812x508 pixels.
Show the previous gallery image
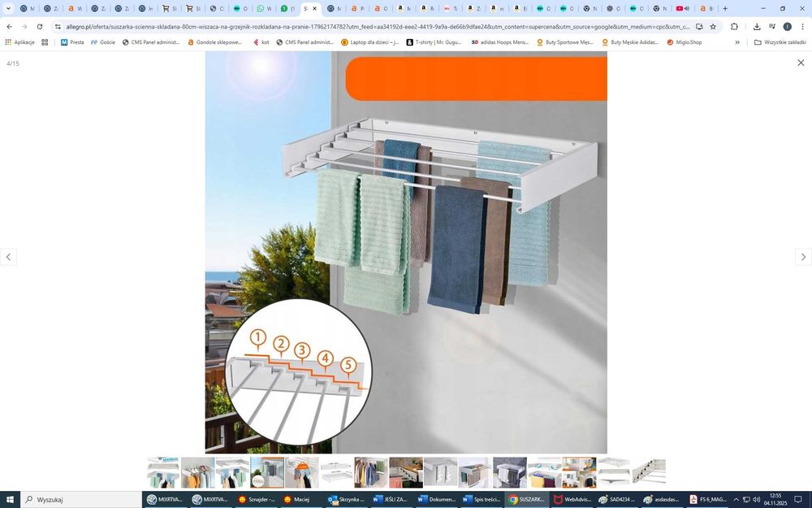8,257
